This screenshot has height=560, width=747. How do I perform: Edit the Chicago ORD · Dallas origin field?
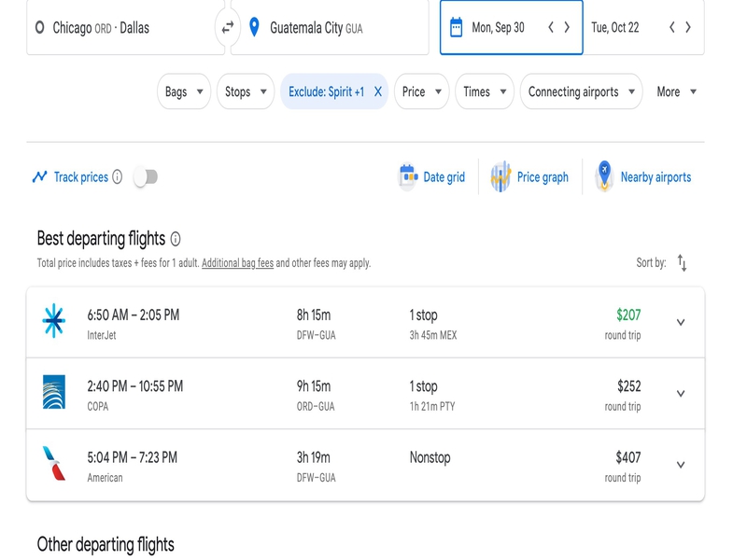(x=125, y=28)
